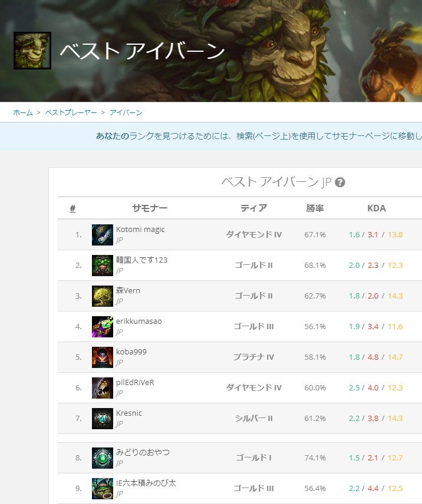Click the プラチナ IV tier cell
Screen dimensions: 422x504
tap(254, 357)
